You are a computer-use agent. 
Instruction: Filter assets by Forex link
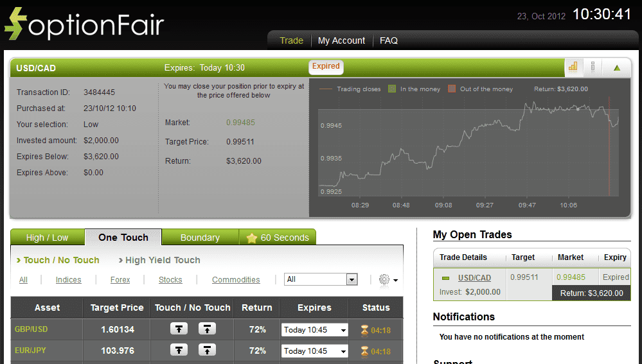[120, 280]
